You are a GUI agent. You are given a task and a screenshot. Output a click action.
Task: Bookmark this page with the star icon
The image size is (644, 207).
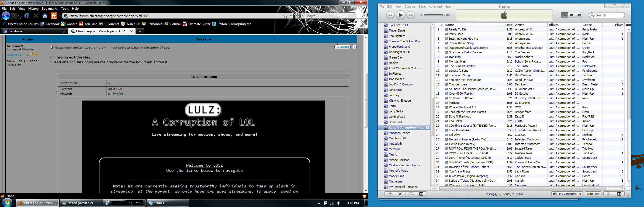tap(285, 16)
